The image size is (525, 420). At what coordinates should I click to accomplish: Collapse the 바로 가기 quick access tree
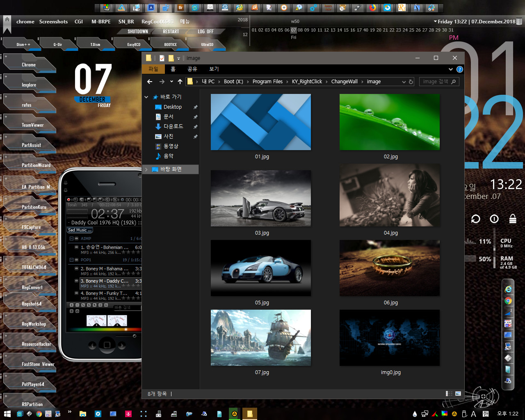point(146,97)
